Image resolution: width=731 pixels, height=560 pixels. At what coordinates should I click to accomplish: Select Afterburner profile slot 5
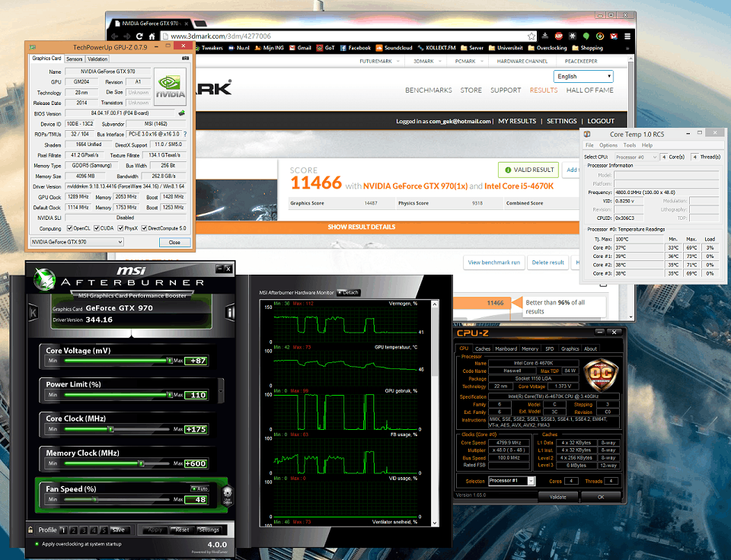(x=104, y=530)
